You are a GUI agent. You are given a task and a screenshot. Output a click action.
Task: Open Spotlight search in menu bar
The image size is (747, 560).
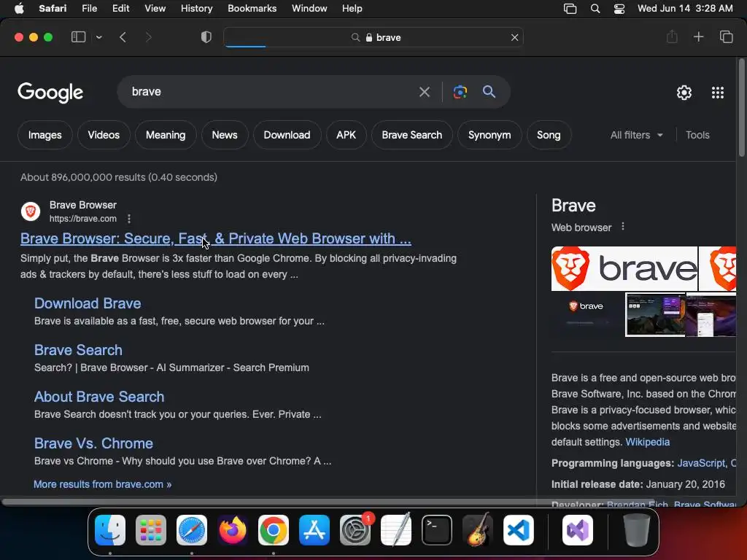[595, 9]
